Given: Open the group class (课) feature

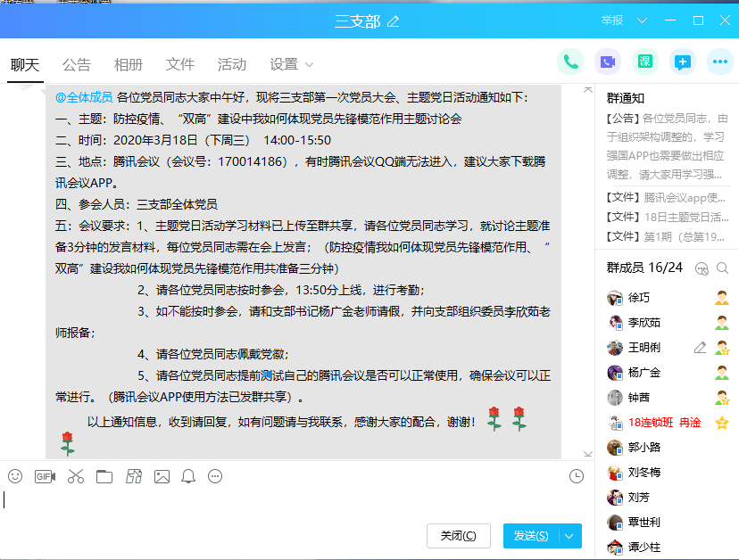Looking at the screenshot, I should pyautogui.click(x=644, y=62).
